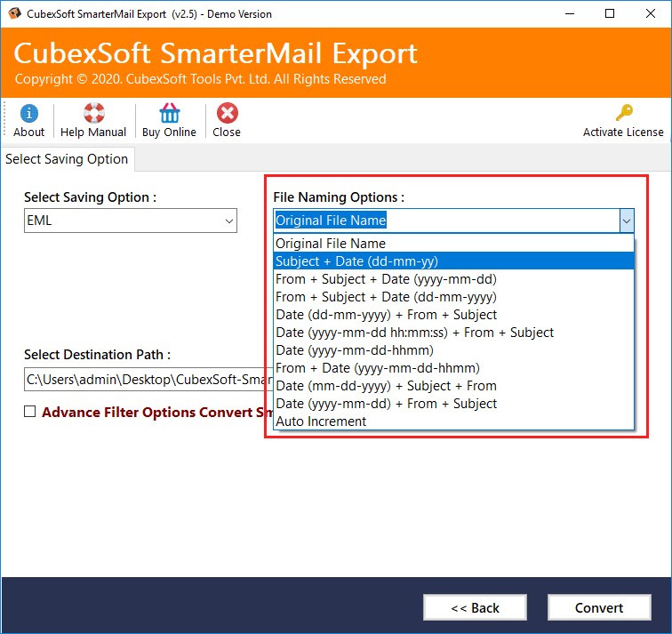Screen dimensions: 672x634
Task: Switch to the Select Saving Option tab
Action: point(67,159)
